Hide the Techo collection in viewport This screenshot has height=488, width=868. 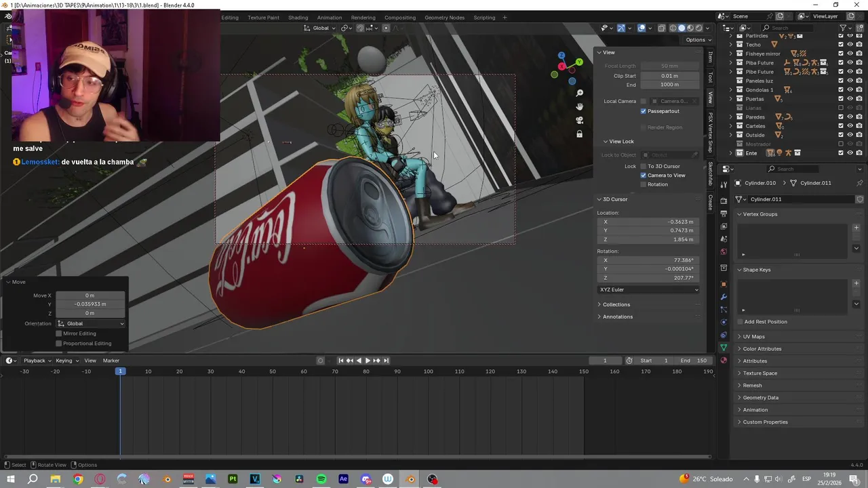[850, 45]
